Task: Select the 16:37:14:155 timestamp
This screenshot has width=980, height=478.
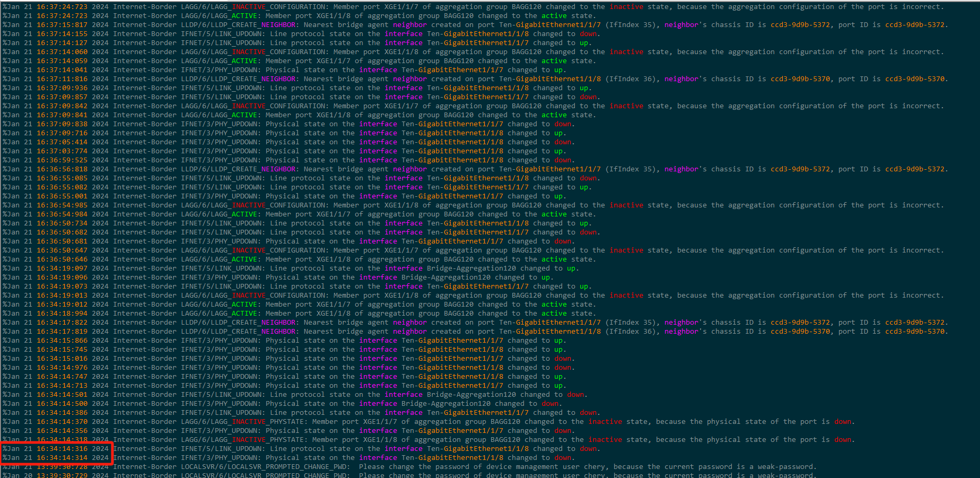Action: pyautogui.click(x=62, y=34)
